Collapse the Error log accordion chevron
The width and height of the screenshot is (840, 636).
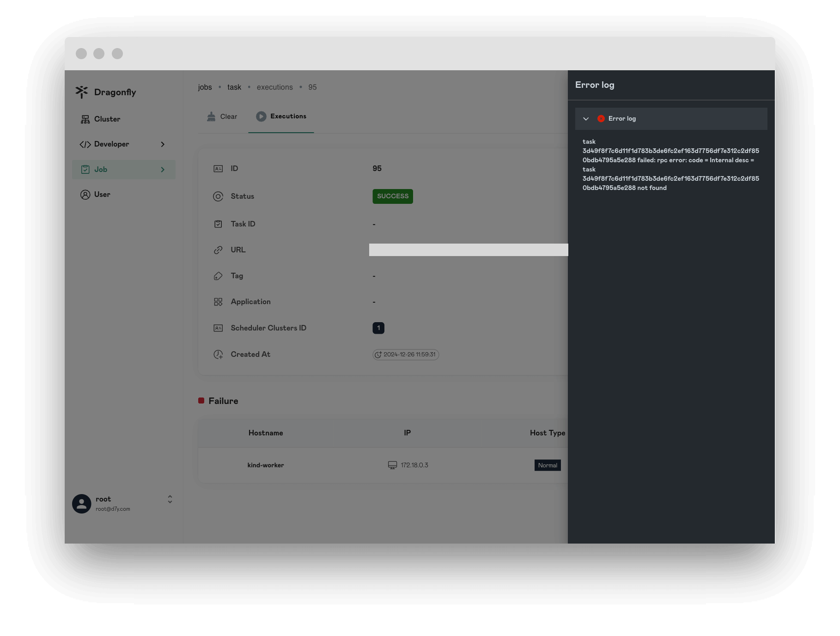[x=586, y=119]
